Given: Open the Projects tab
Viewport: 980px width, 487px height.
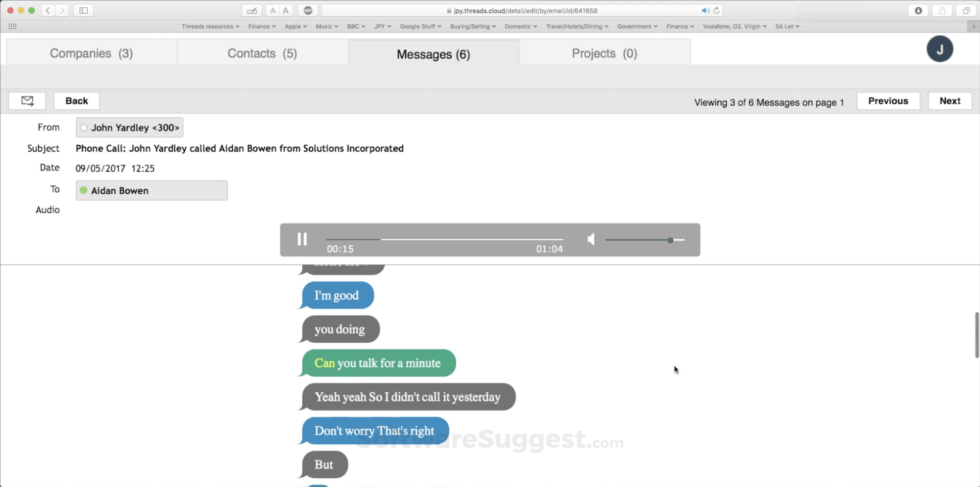Looking at the screenshot, I should coord(604,53).
